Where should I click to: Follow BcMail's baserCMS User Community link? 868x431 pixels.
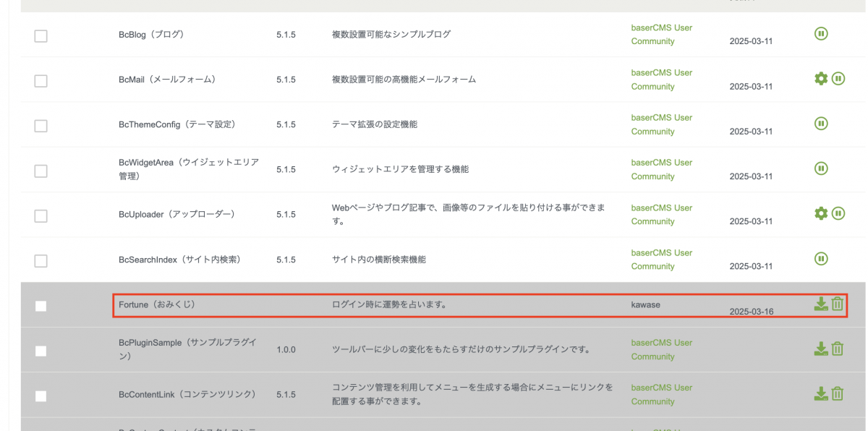tap(661, 79)
